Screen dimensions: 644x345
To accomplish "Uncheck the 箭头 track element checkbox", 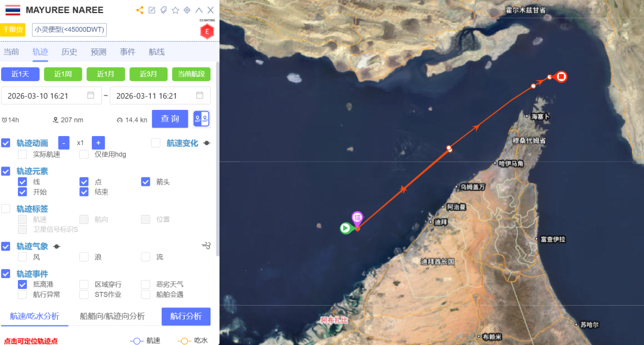I will [x=145, y=182].
